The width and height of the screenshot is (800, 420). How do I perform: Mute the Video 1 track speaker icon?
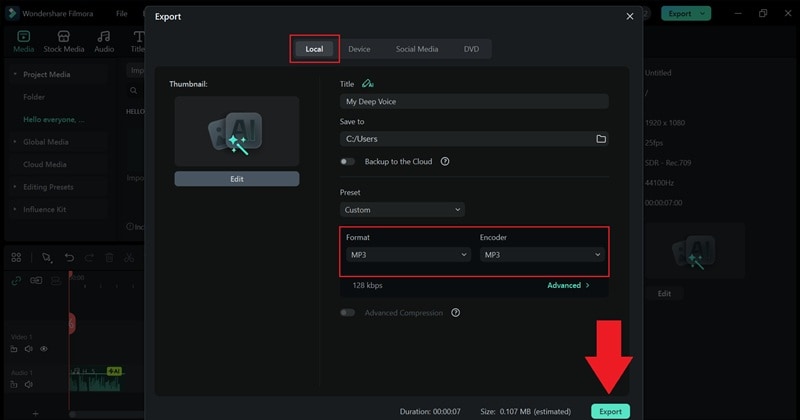[29, 349]
